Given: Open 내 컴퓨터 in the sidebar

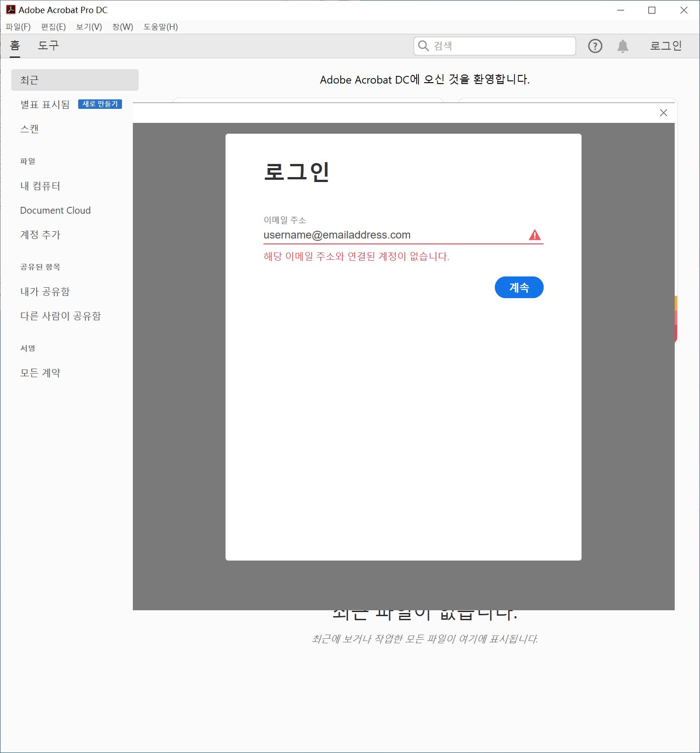Looking at the screenshot, I should click(x=40, y=186).
